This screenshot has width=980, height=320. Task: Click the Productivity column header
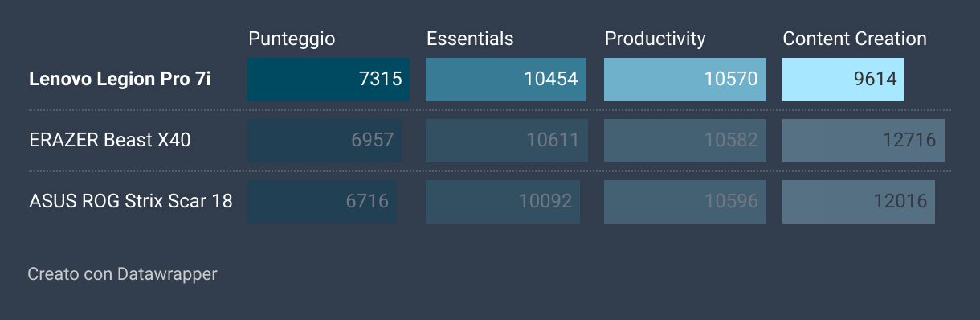point(655,39)
